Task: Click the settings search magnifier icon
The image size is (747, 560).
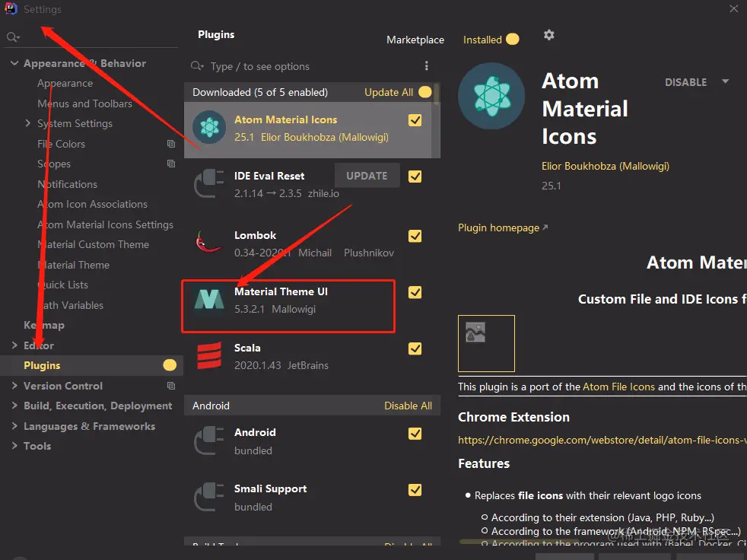Action: click(12, 37)
